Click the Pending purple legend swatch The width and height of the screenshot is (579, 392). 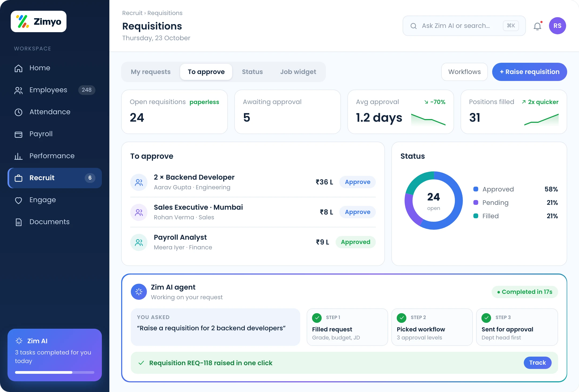pyautogui.click(x=476, y=202)
